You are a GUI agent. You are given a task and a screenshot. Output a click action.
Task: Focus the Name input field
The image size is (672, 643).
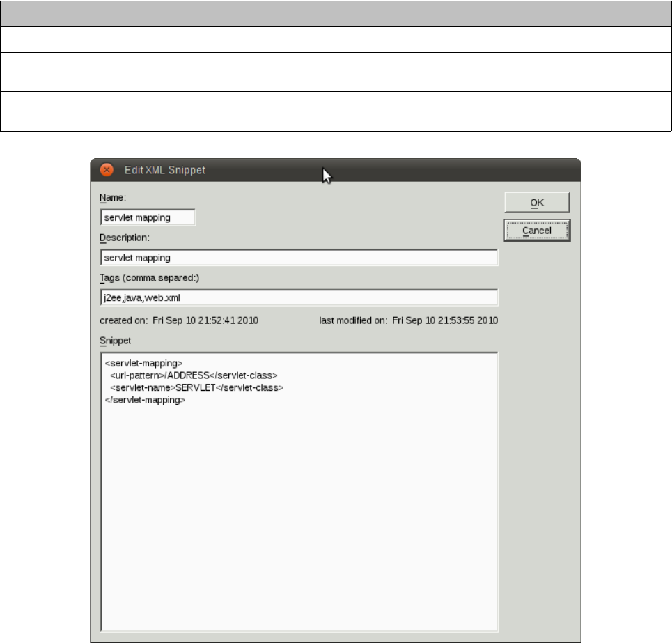coord(148,217)
